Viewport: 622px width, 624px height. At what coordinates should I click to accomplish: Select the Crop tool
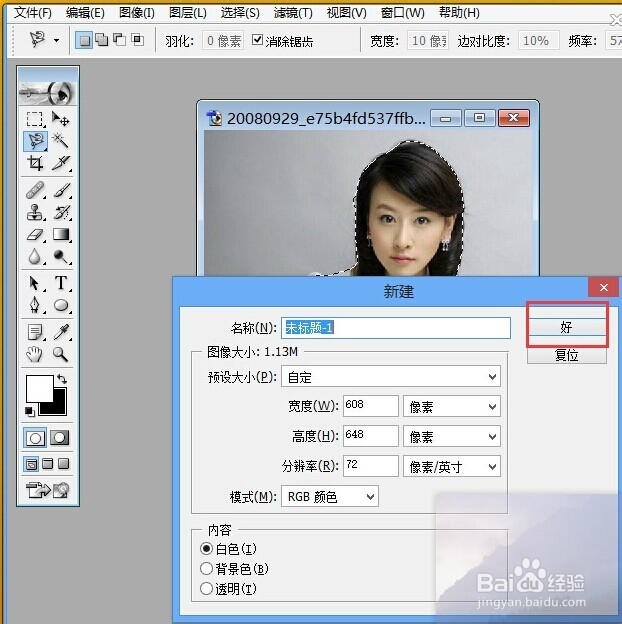point(35,163)
